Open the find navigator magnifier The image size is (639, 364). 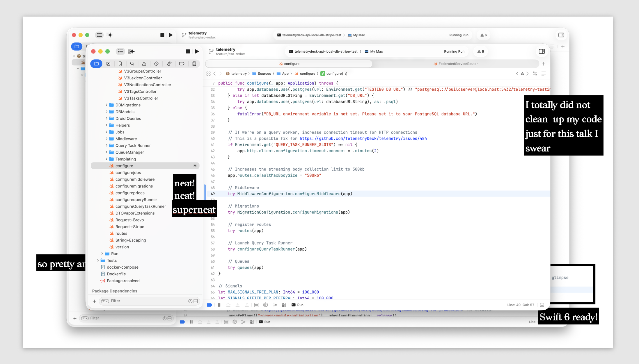pyautogui.click(x=132, y=64)
